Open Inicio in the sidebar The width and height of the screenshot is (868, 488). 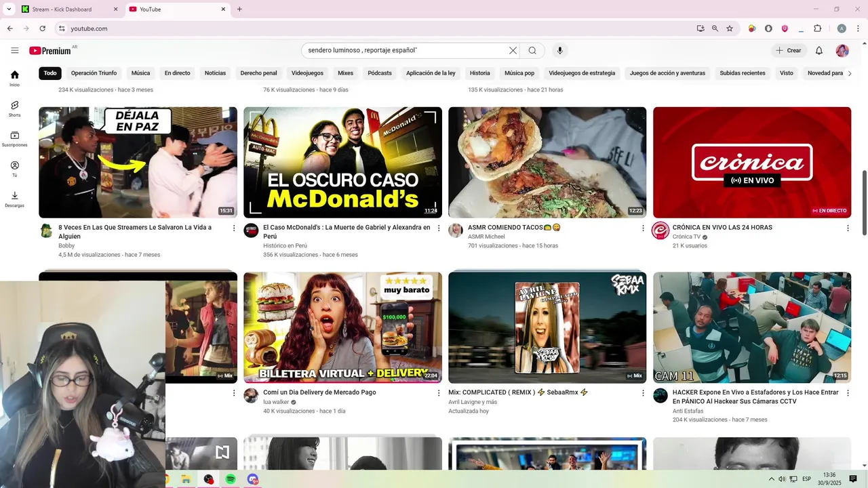14,79
